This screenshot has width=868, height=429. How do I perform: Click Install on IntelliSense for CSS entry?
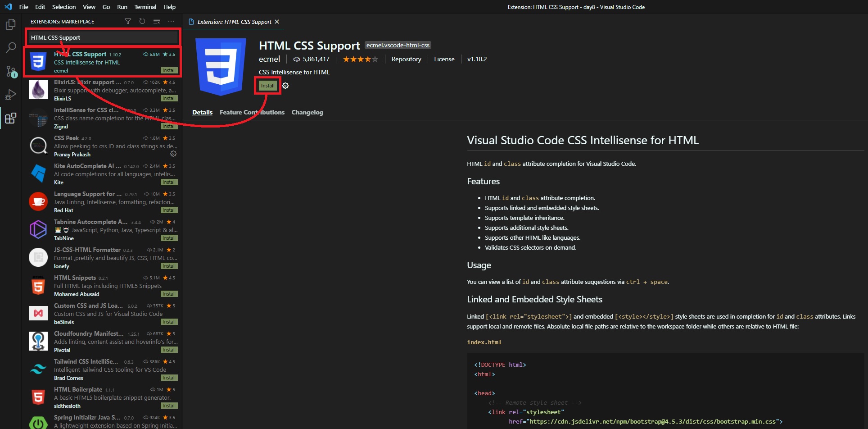169,126
